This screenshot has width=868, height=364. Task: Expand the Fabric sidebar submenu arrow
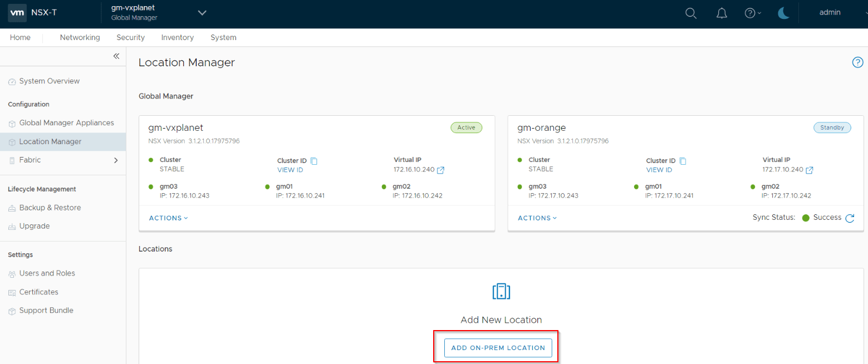click(116, 160)
